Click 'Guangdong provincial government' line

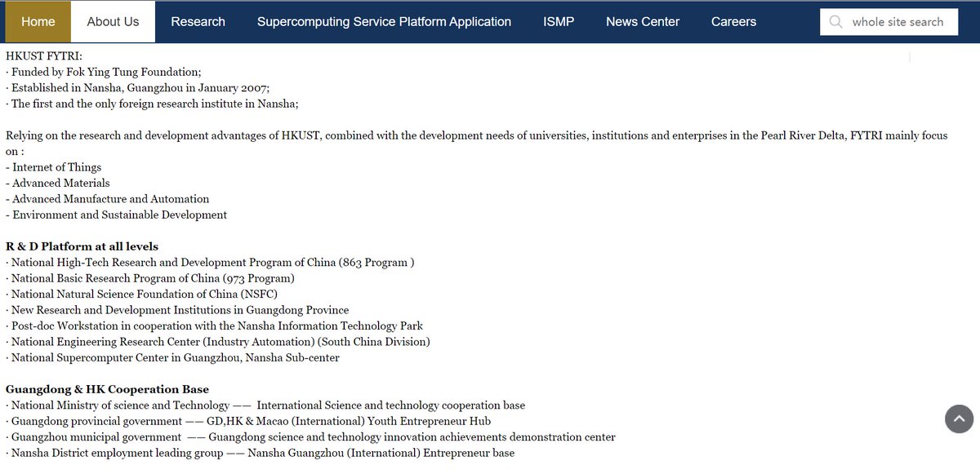pos(248,421)
